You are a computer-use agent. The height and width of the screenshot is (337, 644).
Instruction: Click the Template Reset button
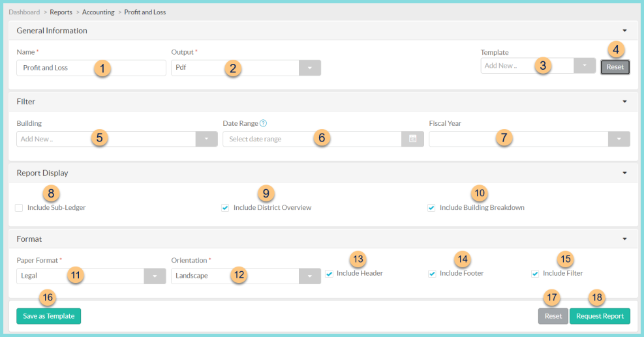click(x=615, y=67)
